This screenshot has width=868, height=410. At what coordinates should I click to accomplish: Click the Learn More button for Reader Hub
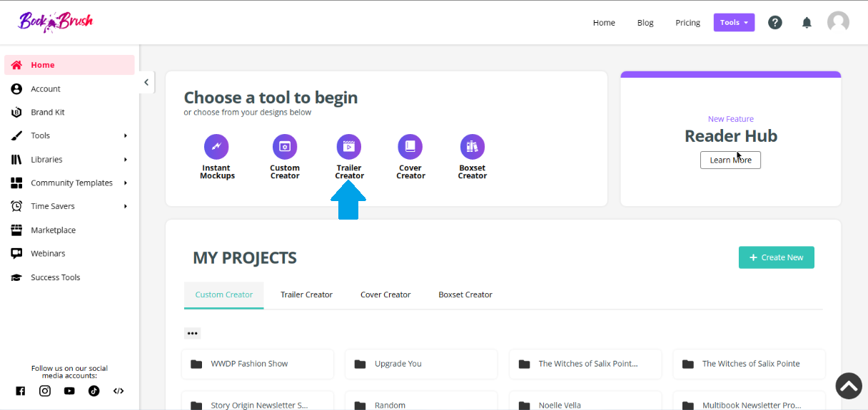(x=730, y=160)
